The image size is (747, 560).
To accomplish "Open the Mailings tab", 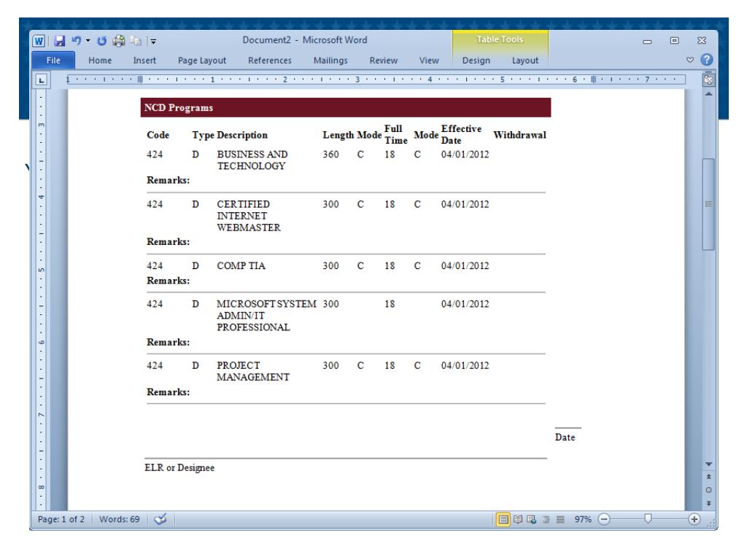I will point(330,61).
